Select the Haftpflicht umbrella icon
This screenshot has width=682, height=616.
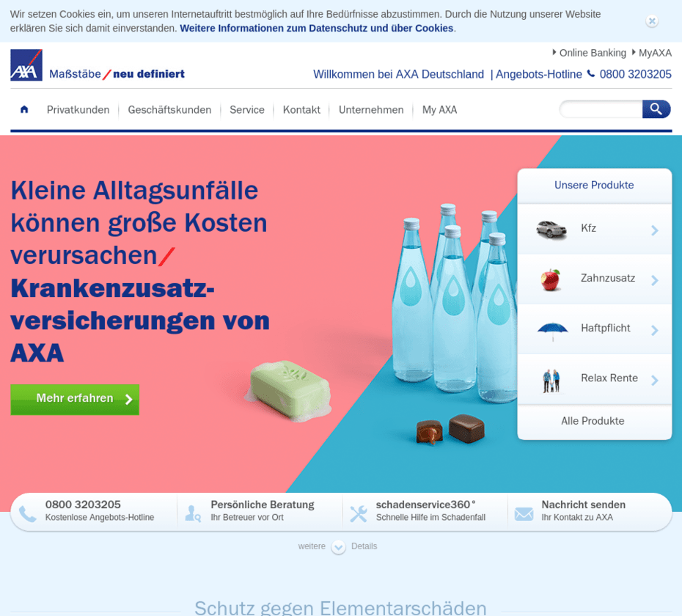pyautogui.click(x=551, y=329)
